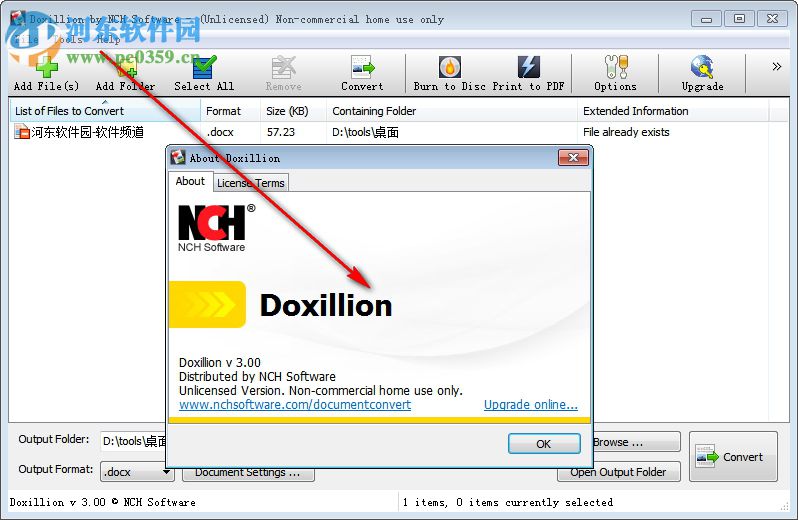Click the docx file icon in the file list
This screenshot has height=520, width=798.
point(22,132)
